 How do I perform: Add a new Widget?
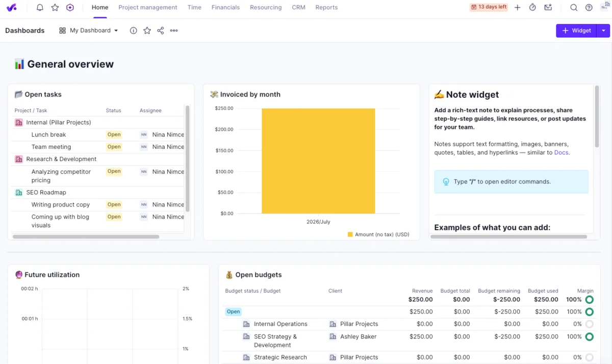[x=576, y=31]
